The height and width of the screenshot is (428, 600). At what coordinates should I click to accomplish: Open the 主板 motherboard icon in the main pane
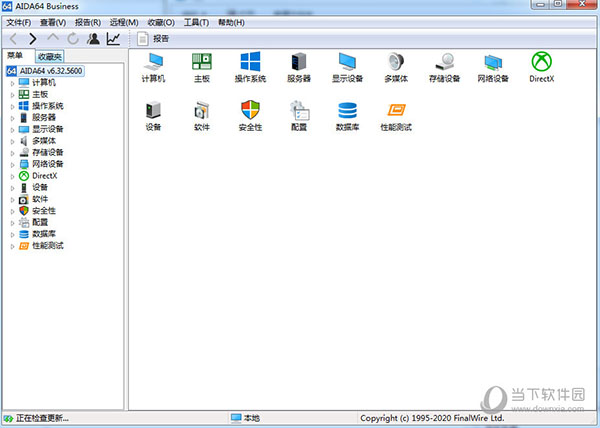click(x=202, y=68)
